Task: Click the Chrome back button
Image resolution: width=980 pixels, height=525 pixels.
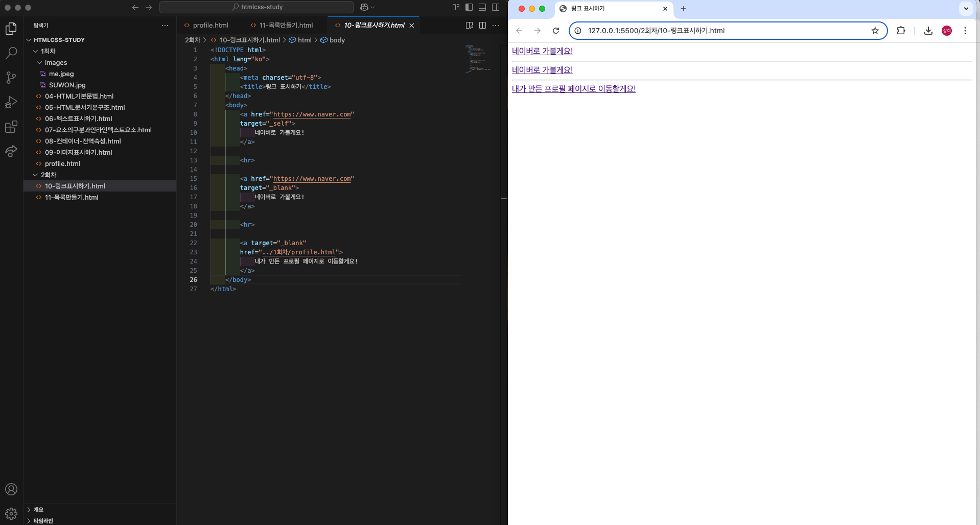Action: pyautogui.click(x=519, y=31)
